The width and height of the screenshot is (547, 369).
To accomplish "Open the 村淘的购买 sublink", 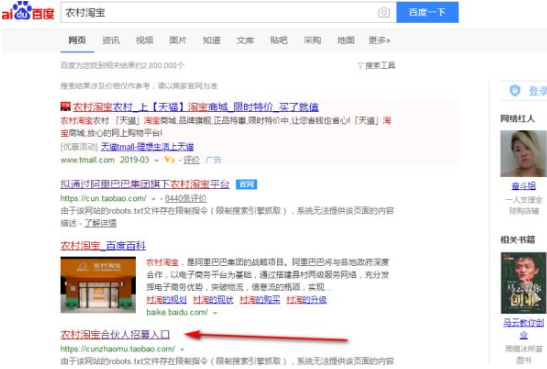I will [260, 300].
